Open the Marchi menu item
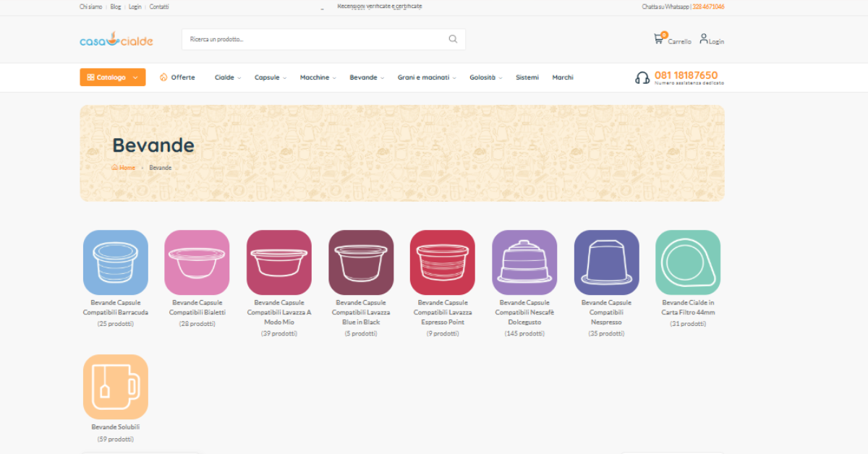The height and width of the screenshot is (454, 868). [563, 77]
